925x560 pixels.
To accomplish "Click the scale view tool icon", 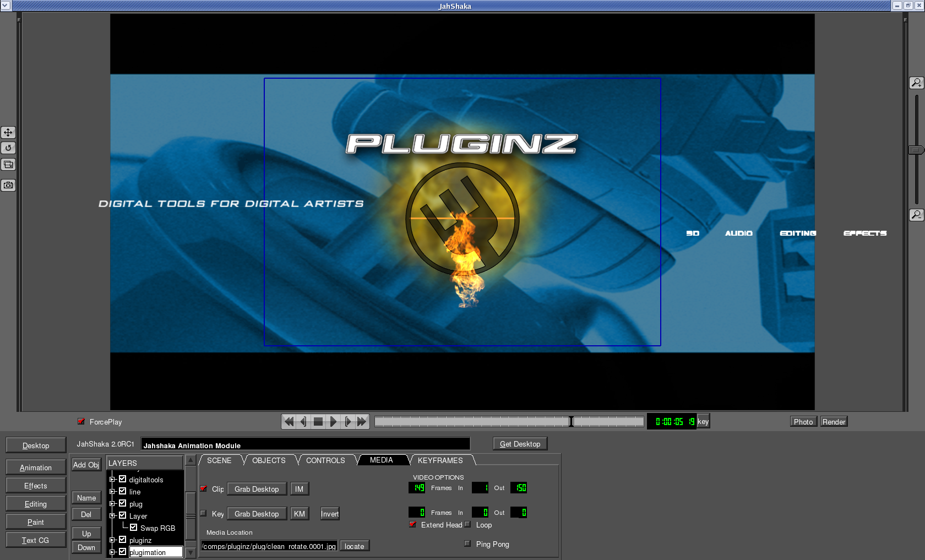I will point(8,164).
